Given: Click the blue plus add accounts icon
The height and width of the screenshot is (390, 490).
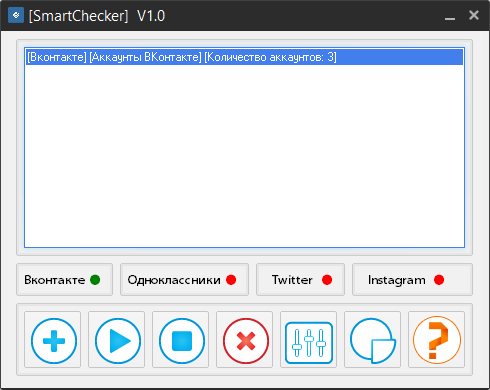Looking at the screenshot, I should click(53, 340).
